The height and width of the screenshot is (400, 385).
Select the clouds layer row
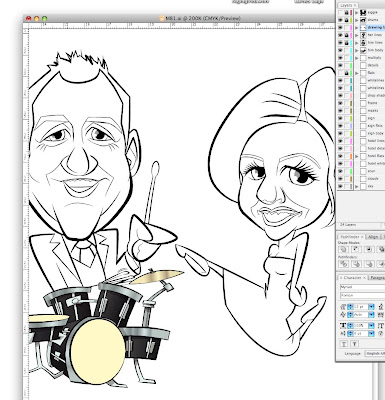pyautogui.click(x=361, y=179)
